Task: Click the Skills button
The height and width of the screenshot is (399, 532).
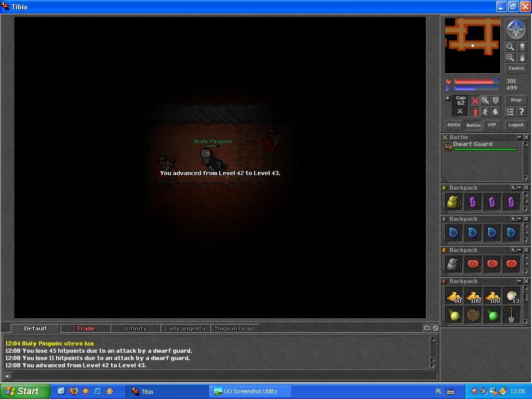Action: 453,125
